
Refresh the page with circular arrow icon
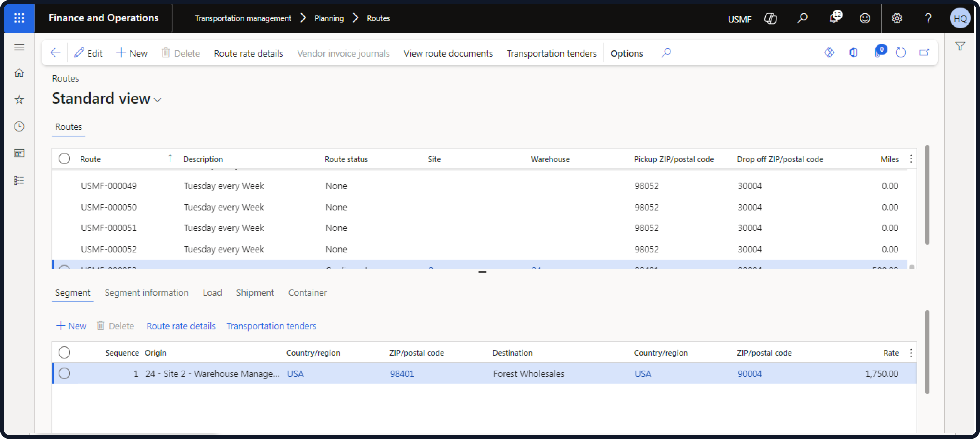(901, 52)
